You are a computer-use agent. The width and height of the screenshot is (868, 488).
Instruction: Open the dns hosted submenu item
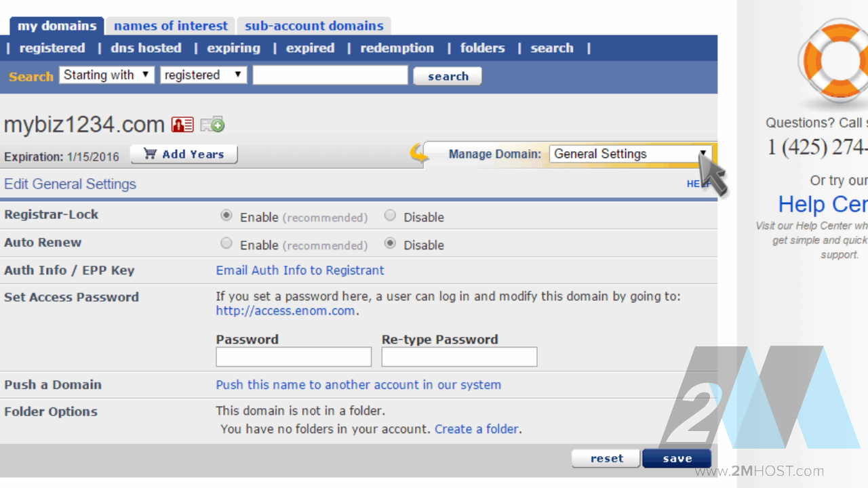pyautogui.click(x=146, y=48)
